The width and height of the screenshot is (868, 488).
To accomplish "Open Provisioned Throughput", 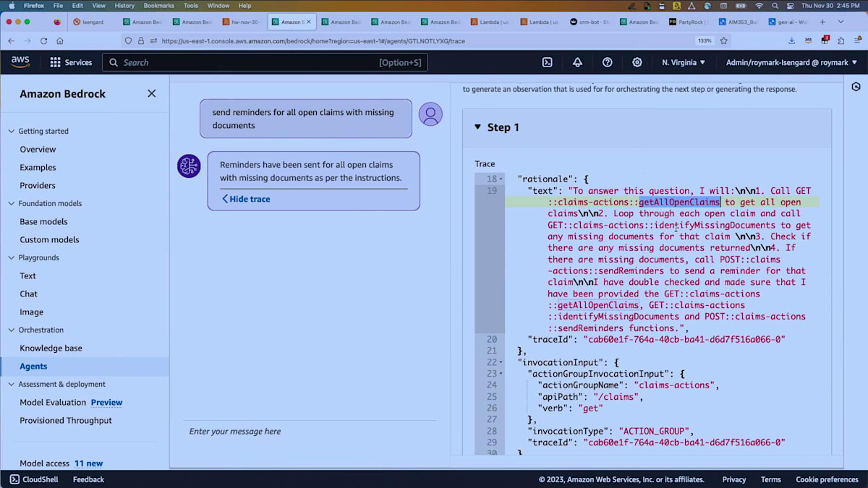I will point(66,420).
